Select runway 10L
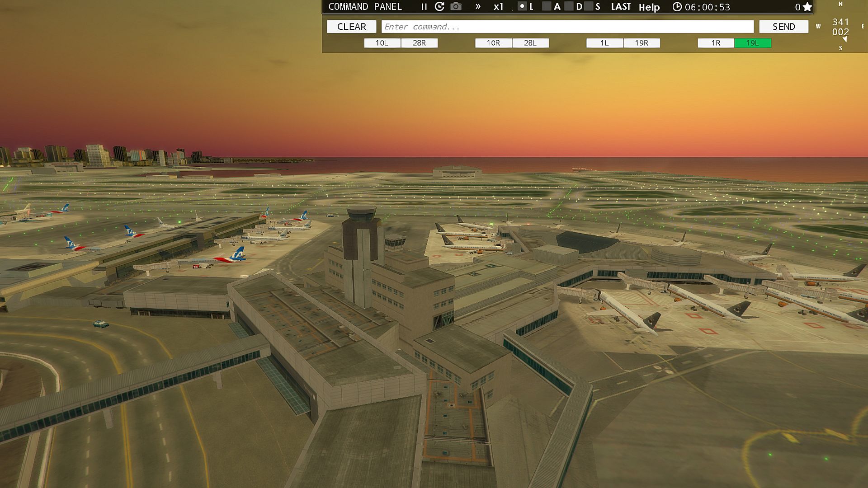 (382, 43)
